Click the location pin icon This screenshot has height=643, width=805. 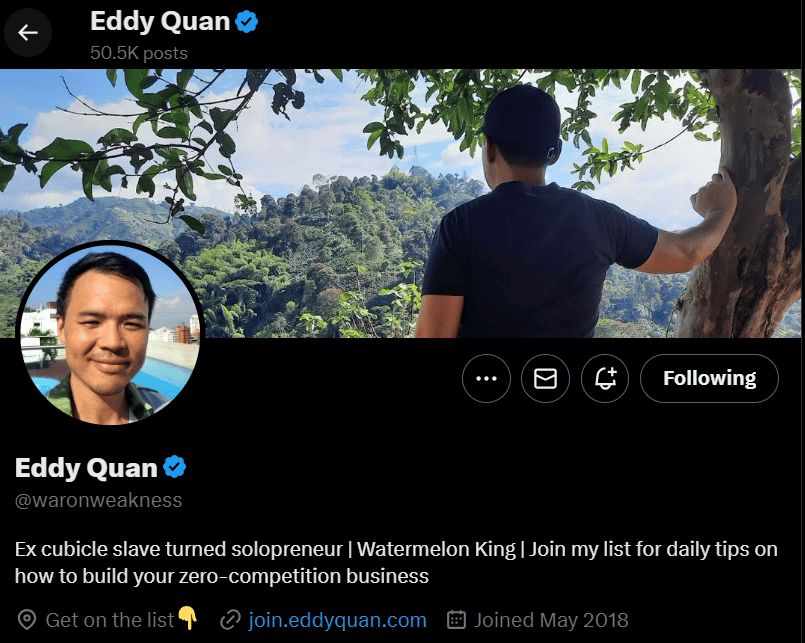(27, 620)
